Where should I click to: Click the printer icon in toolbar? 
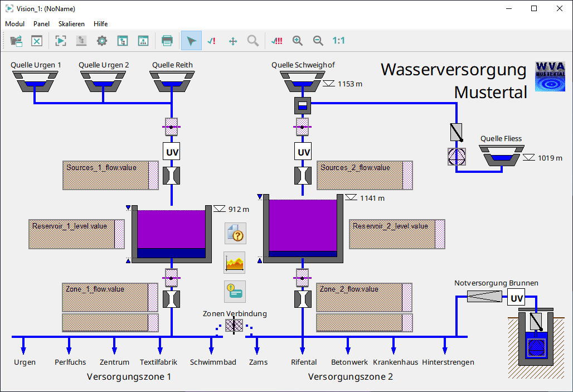167,41
